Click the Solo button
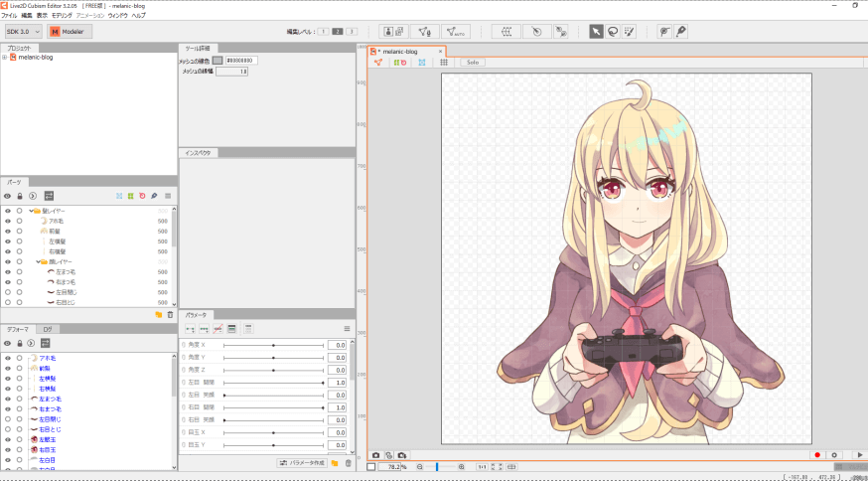Viewport: 868px width, 481px height. click(472, 63)
